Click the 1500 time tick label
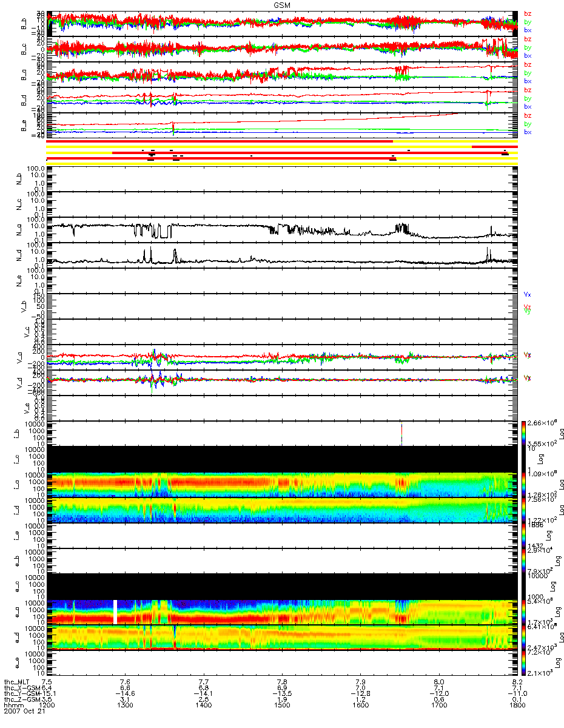 pyautogui.click(x=282, y=706)
